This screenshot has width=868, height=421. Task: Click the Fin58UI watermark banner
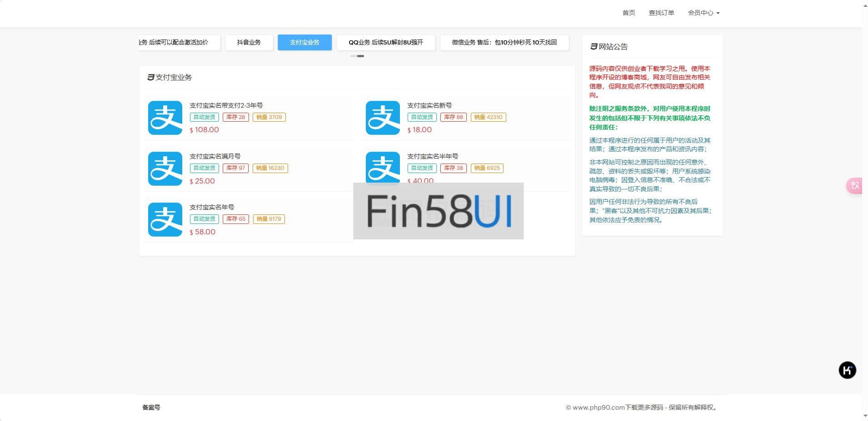[438, 211]
